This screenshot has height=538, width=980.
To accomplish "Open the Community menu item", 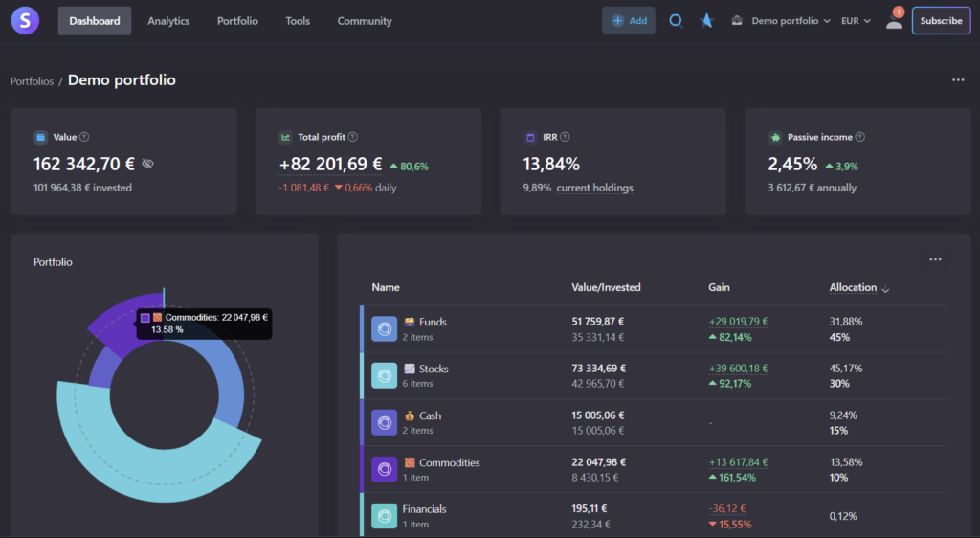I will [x=365, y=21].
